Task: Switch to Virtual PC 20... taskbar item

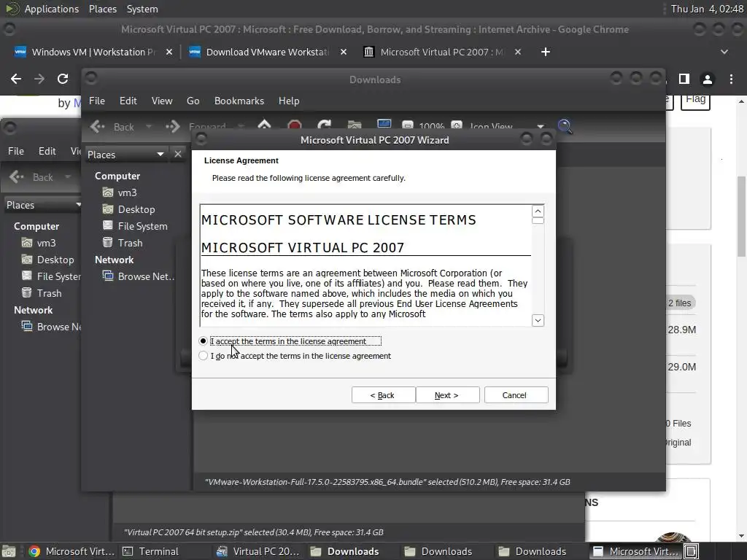Action: (x=259, y=551)
